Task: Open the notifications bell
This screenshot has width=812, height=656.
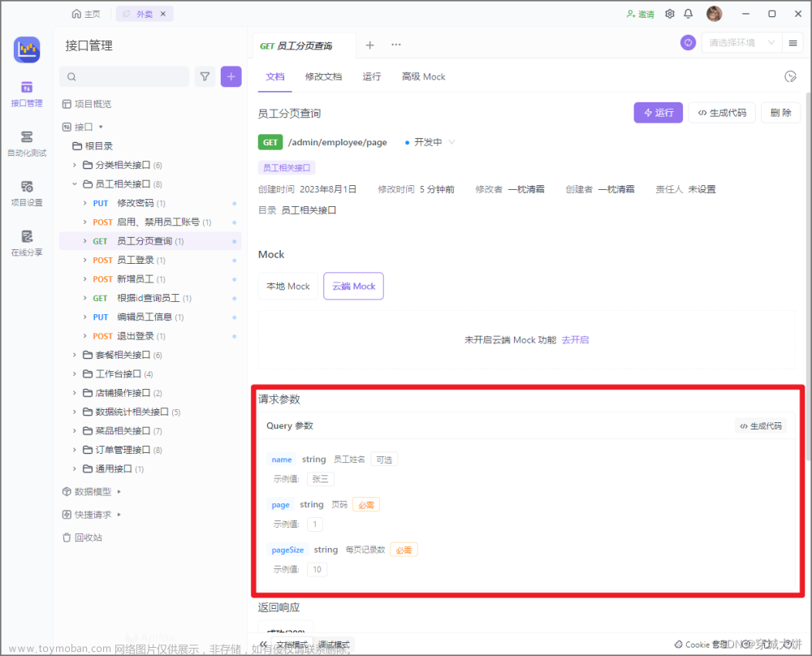Action: click(689, 14)
